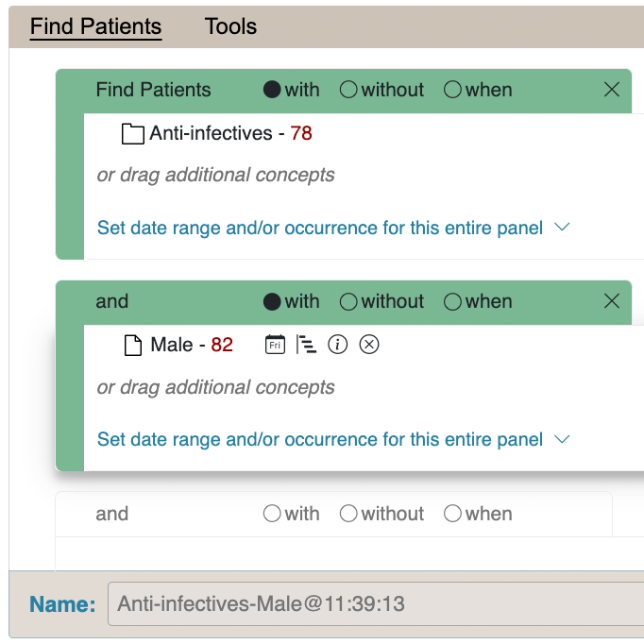
Task: Show info for the Male concept
Action: click(338, 345)
